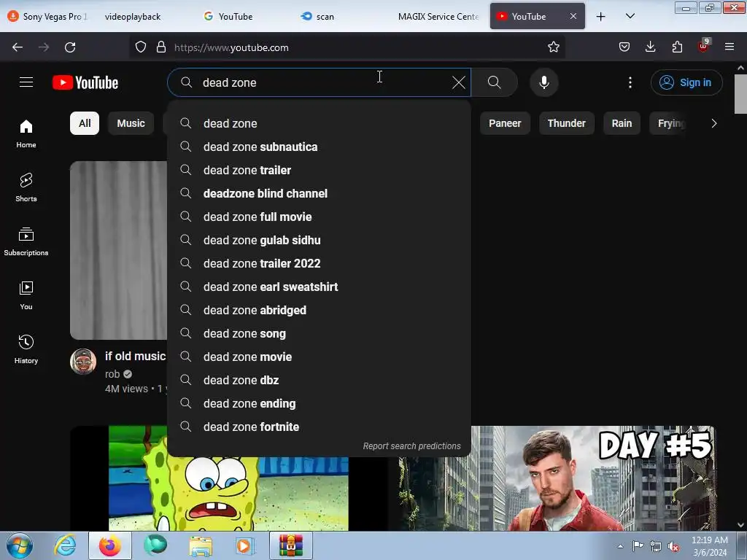Choose suggestion 'dead zone movie'
Viewport: 747px width, 560px height.
[320, 357]
